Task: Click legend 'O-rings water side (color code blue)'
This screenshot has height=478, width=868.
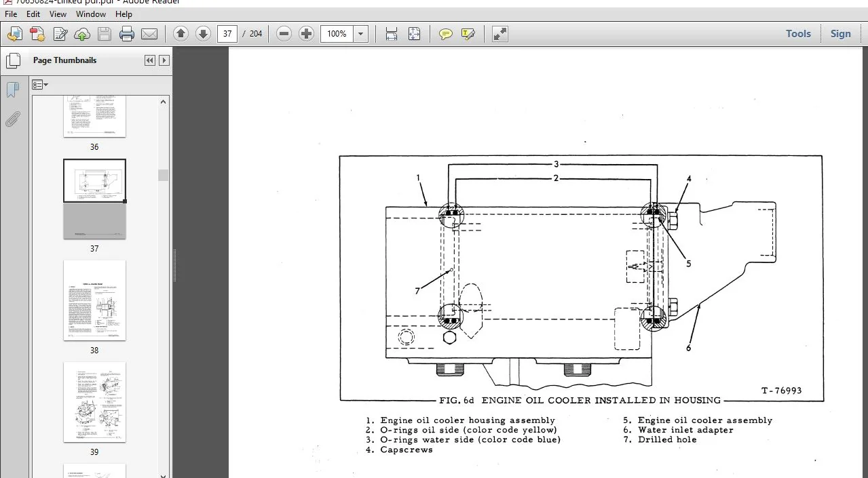Action: pyautogui.click(x=470, y=439)
